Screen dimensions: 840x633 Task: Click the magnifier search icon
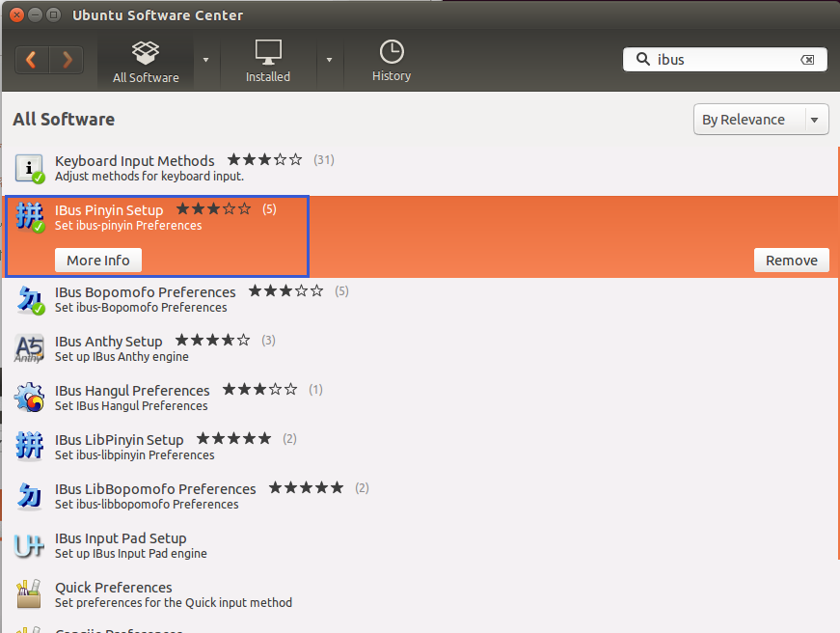tap(643, 59)
